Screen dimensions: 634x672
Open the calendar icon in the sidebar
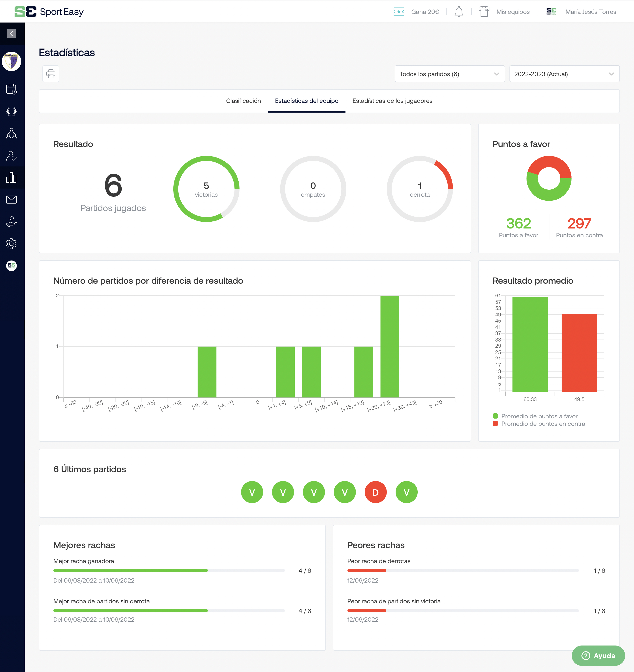point(11,89)
